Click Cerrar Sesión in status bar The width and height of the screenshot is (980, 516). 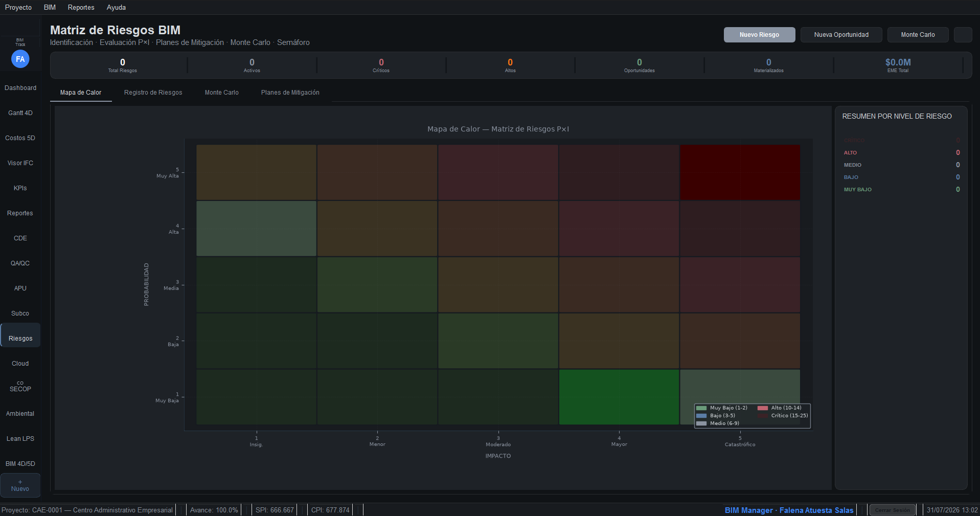click(x=893, y=510)
